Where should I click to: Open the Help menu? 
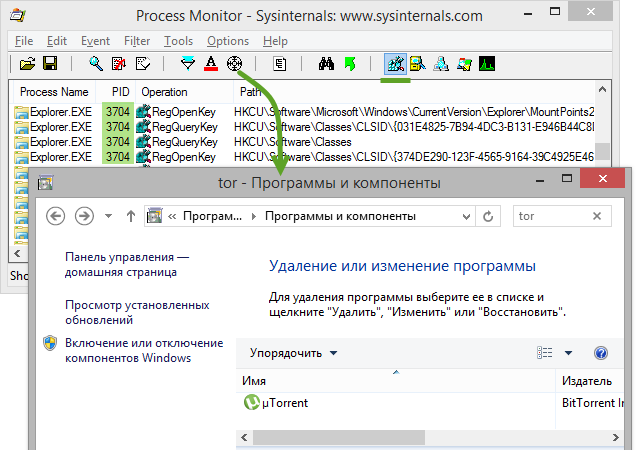pos(275,41)
